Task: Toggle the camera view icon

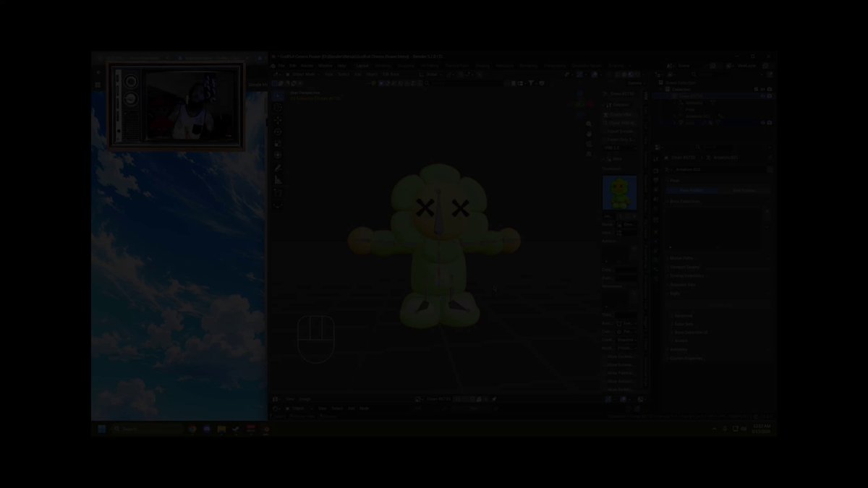Action: [589, 144]
